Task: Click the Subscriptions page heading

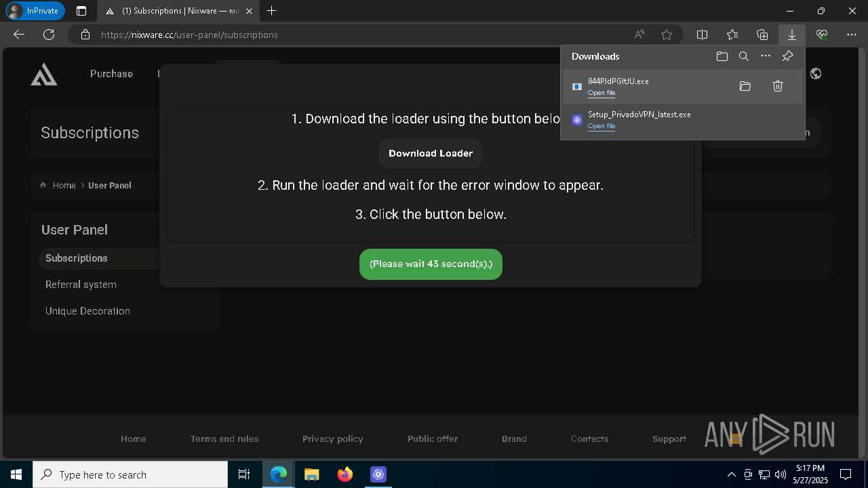Action: (x=90, y=133)
